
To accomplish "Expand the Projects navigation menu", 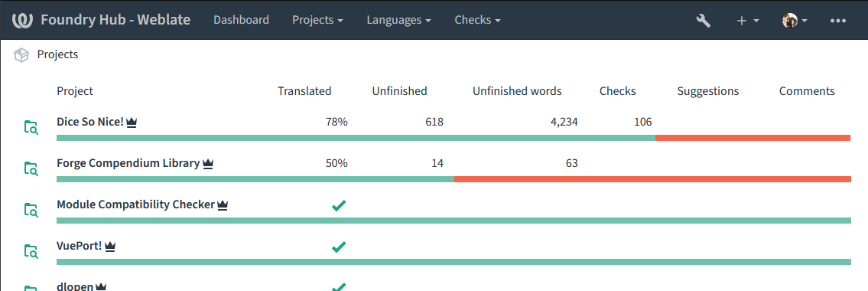I will pos(317,20).
